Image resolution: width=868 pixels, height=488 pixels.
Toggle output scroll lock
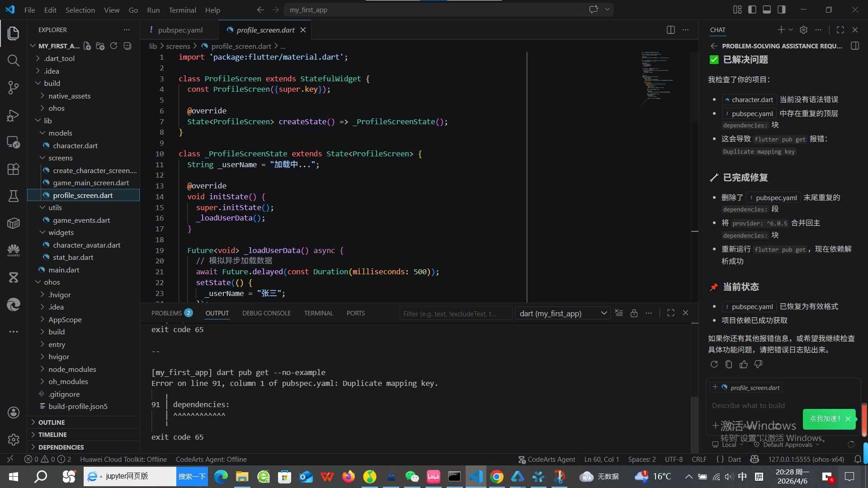coord(634,313)
